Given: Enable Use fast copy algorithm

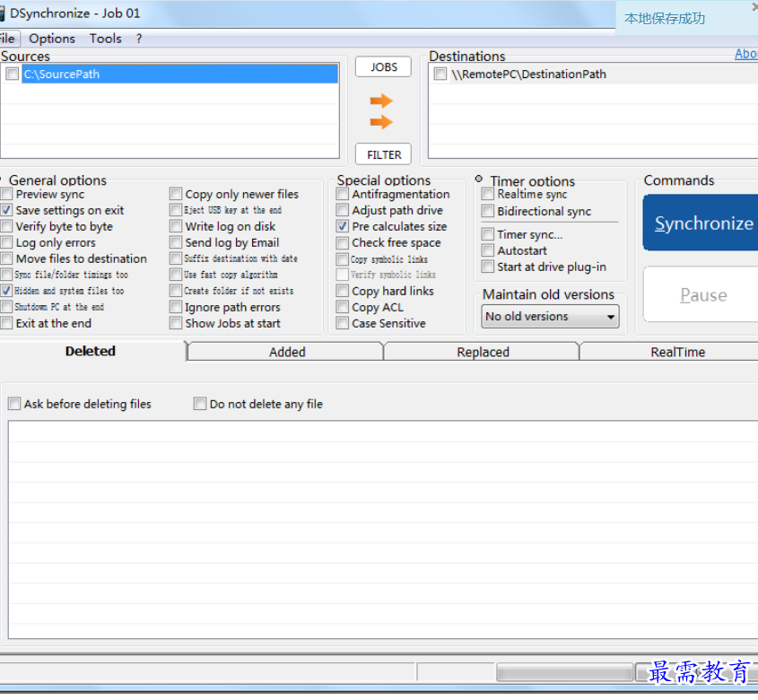Looking at the screenshot, I should point(176,275).
